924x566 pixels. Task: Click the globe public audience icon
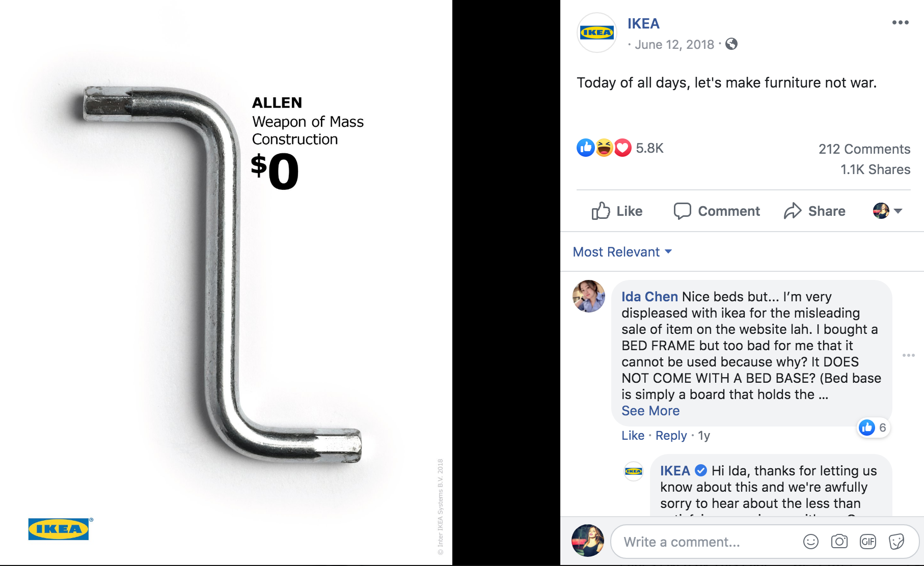click(731, 44)
